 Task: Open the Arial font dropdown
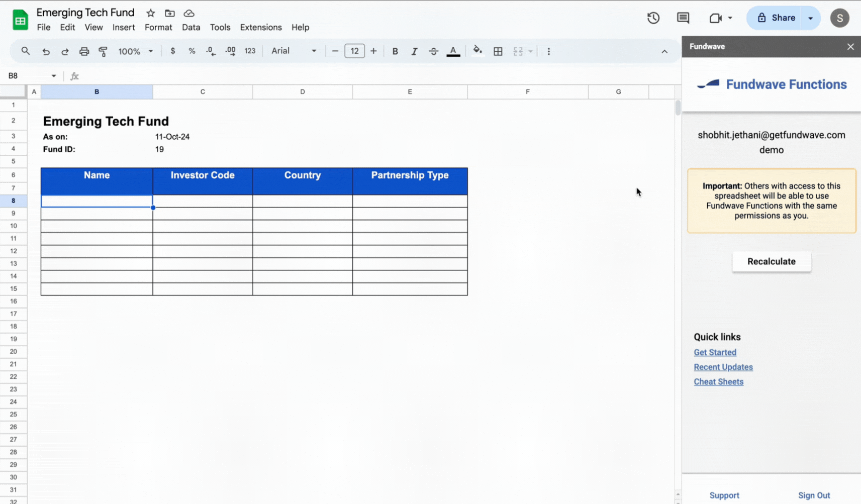point(294,51)
